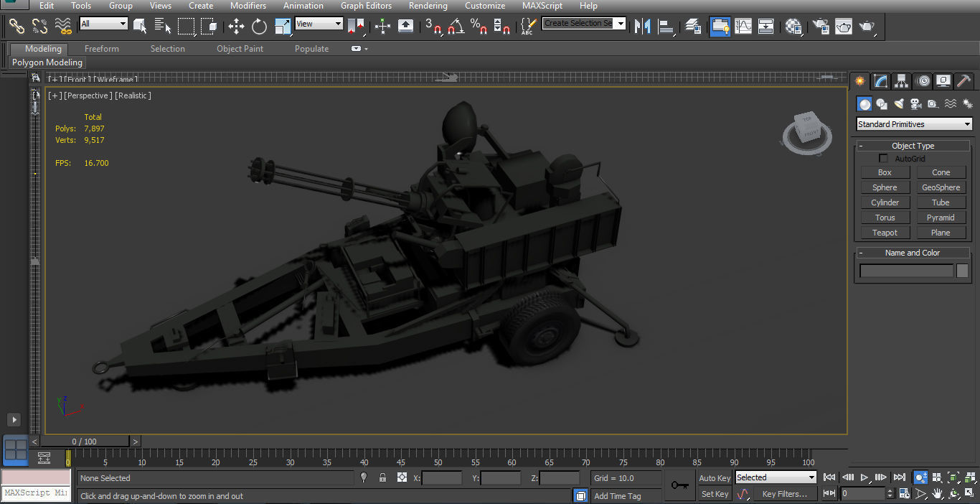Open the Selected key filter dropdown

[x=776, y=477]
